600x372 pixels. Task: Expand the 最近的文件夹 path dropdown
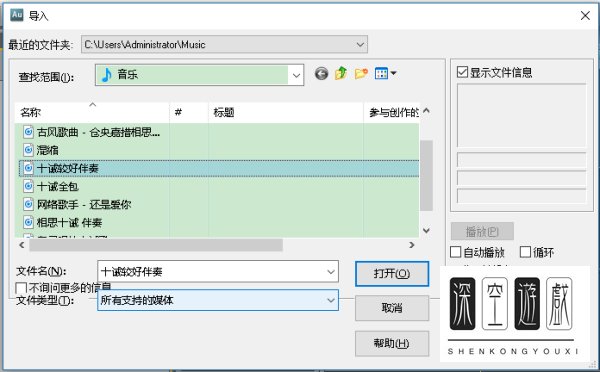point(360,44)
